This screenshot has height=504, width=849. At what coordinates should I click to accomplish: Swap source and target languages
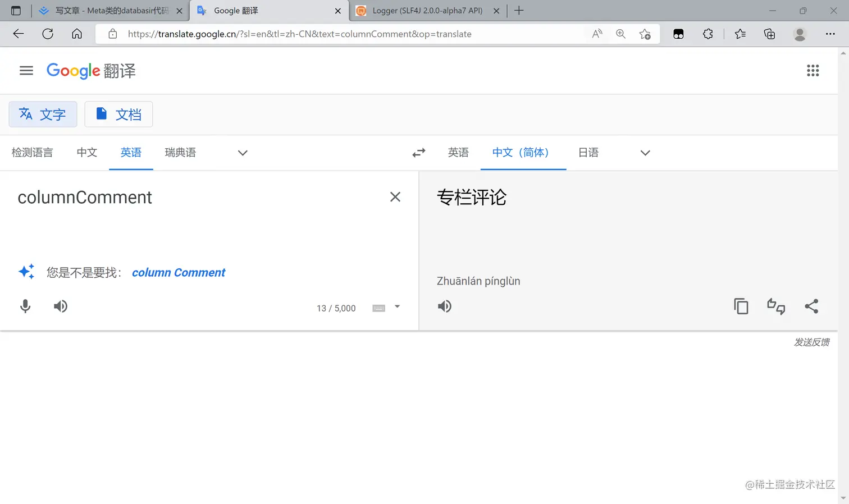419,153
